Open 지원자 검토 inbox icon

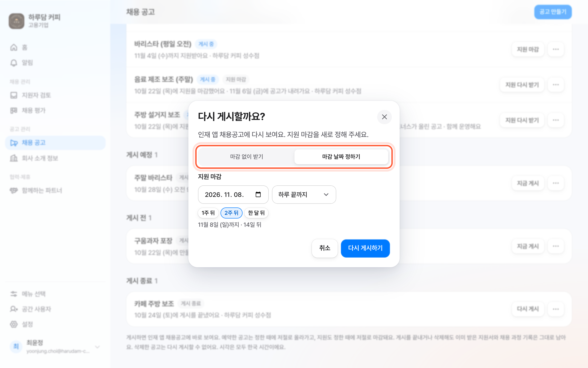click(x=14, y=95)
